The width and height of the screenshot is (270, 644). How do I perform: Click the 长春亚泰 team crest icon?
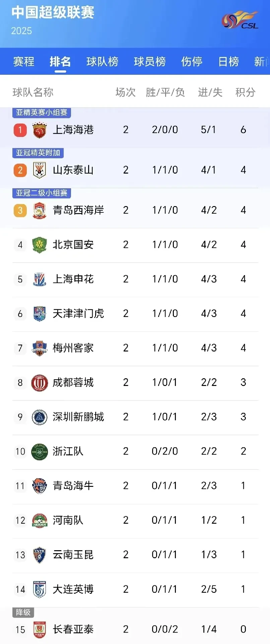pos(40,630)
